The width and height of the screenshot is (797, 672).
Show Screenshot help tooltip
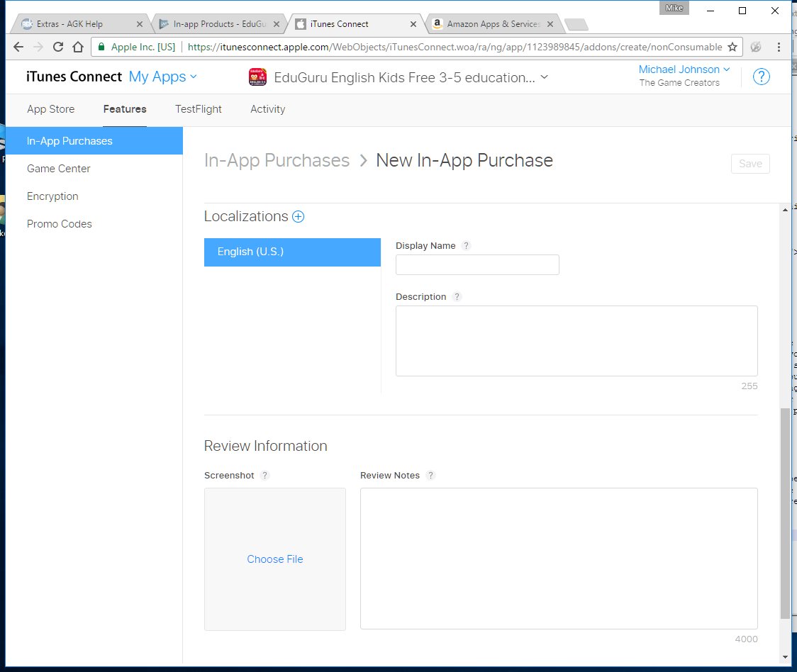[x=264, y=475]
